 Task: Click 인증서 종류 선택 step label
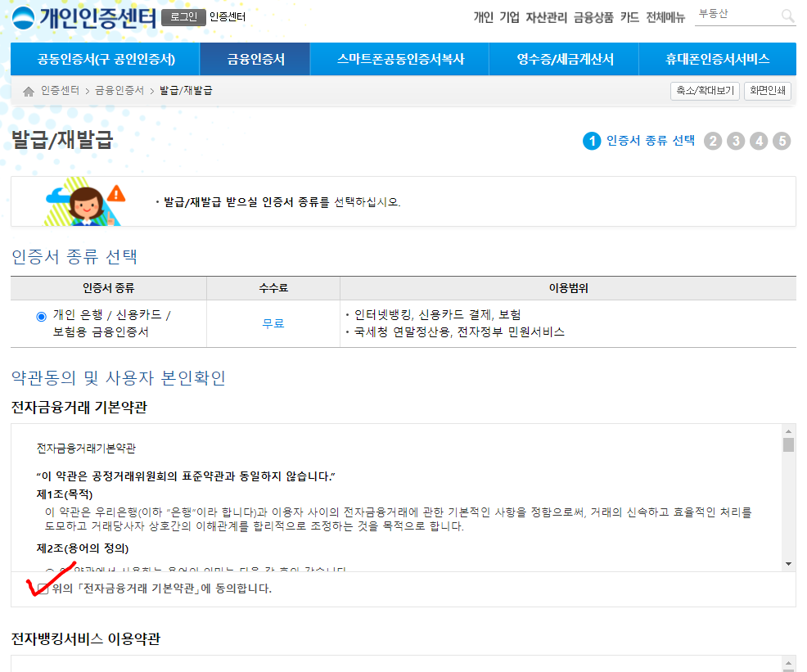coord(651,141)
